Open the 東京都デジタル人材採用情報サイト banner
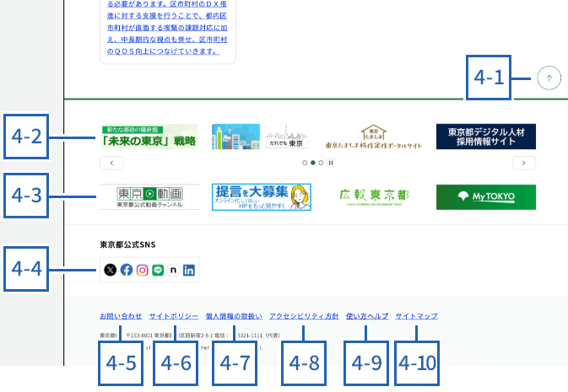This screenshot has width=568, height=392. pos(486,137)
